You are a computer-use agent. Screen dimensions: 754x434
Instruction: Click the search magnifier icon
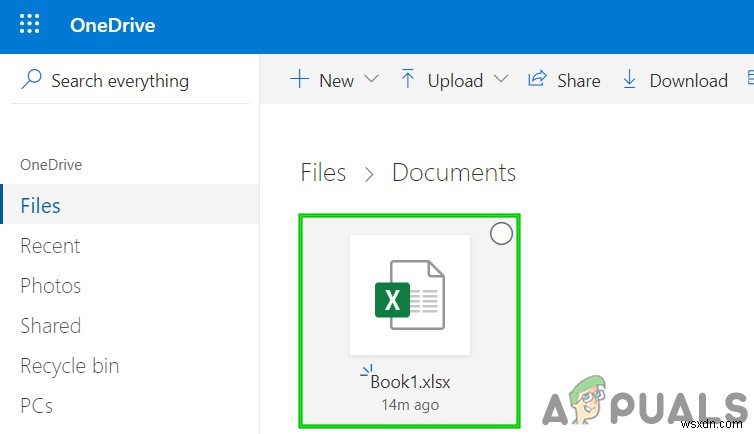31,79
